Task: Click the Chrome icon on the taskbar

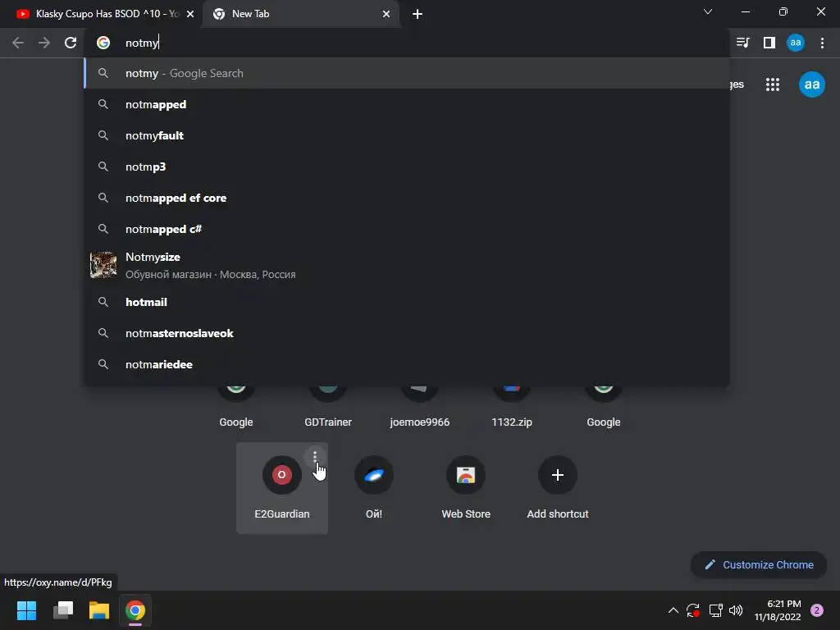Action: [x=135, y=610]
